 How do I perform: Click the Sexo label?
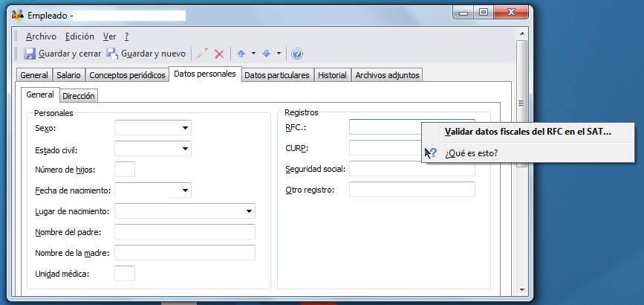click(45, 128)
